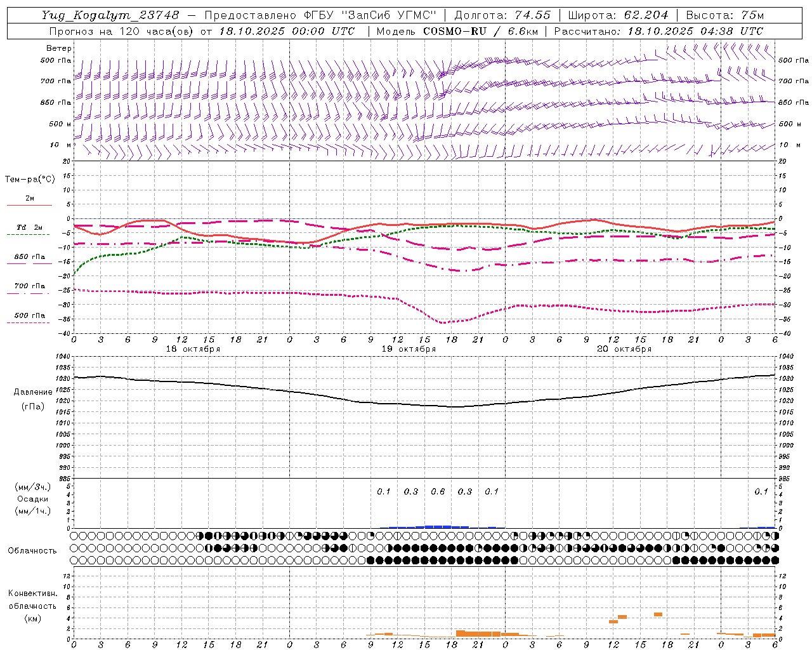Click the "(мм/1ч.)" precipitation unit label
This screenshot has width=812, height=650.
[x=32, y=511]
